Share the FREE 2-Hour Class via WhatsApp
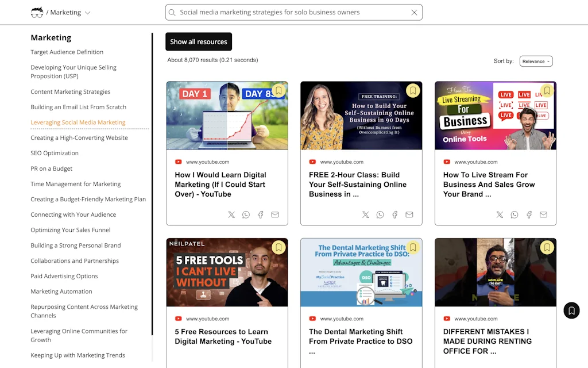 [380, 214]
